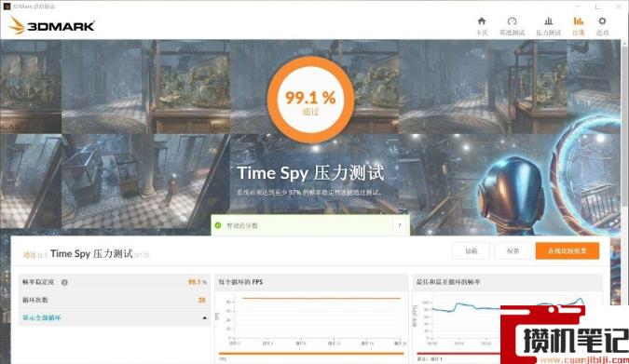629x364 pixels.
Task: Click the "每个循环的 FPS" chart heading
Action: click(240, 282)
